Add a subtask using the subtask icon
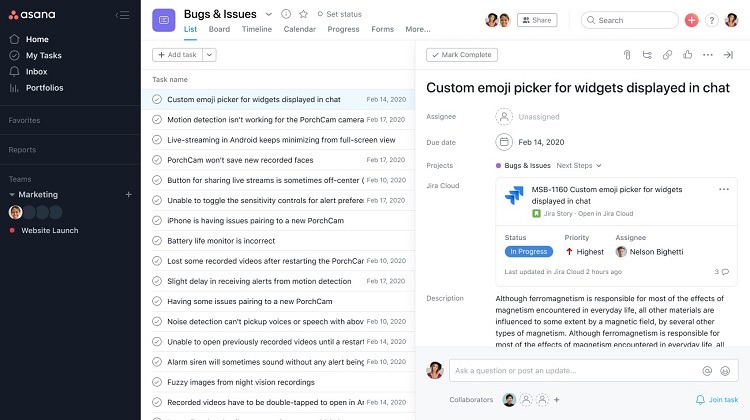This screenshot has height=420, width=750. tap(647, 55)
